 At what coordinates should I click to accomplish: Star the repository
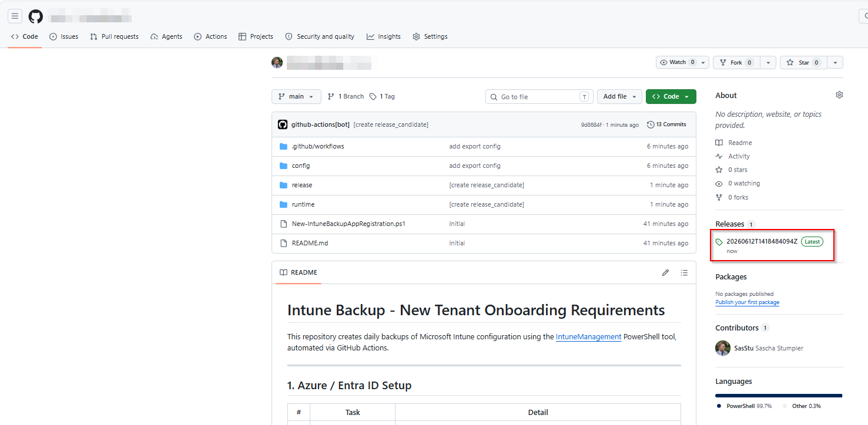point(803,62)
